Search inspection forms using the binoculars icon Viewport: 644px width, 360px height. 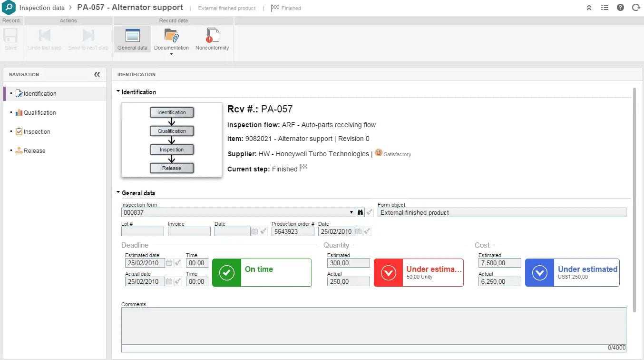pos(360,212)
